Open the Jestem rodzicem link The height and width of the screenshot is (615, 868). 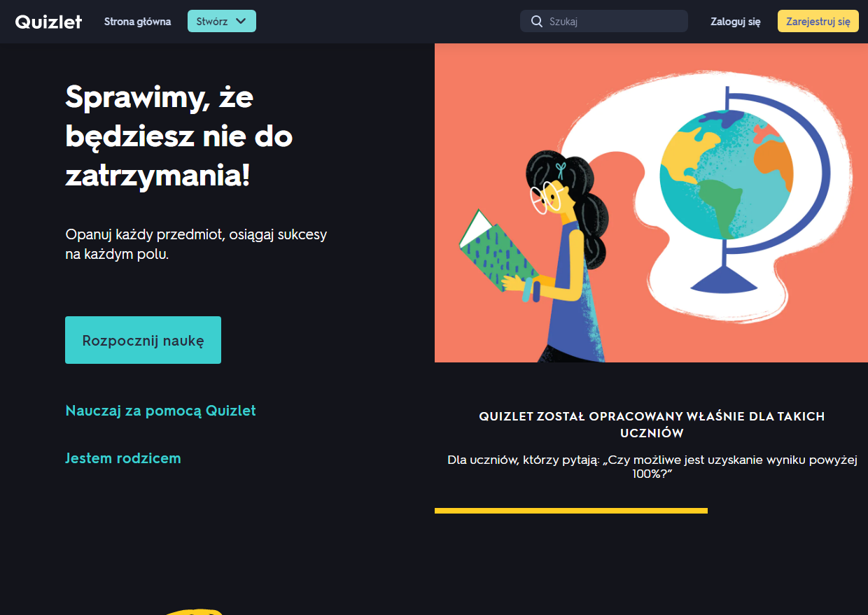(x=123, y=458)
